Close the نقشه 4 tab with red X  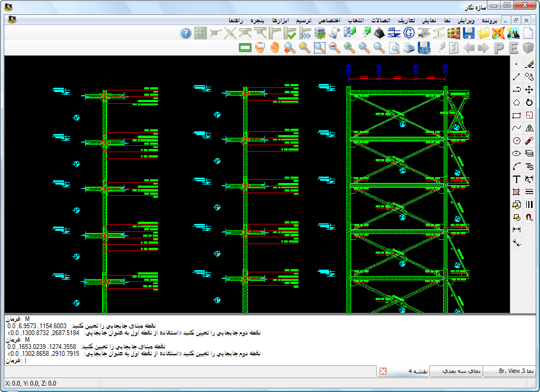383,371
